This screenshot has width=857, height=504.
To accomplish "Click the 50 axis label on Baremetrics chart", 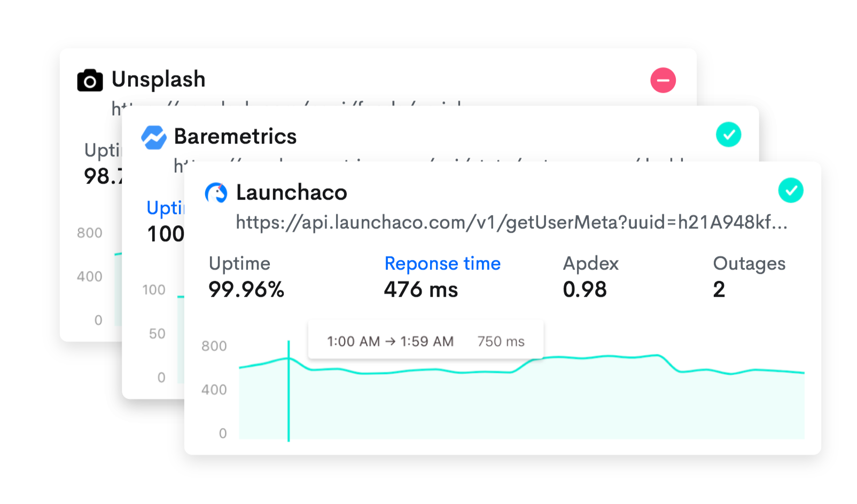I will tap(157, 334).
